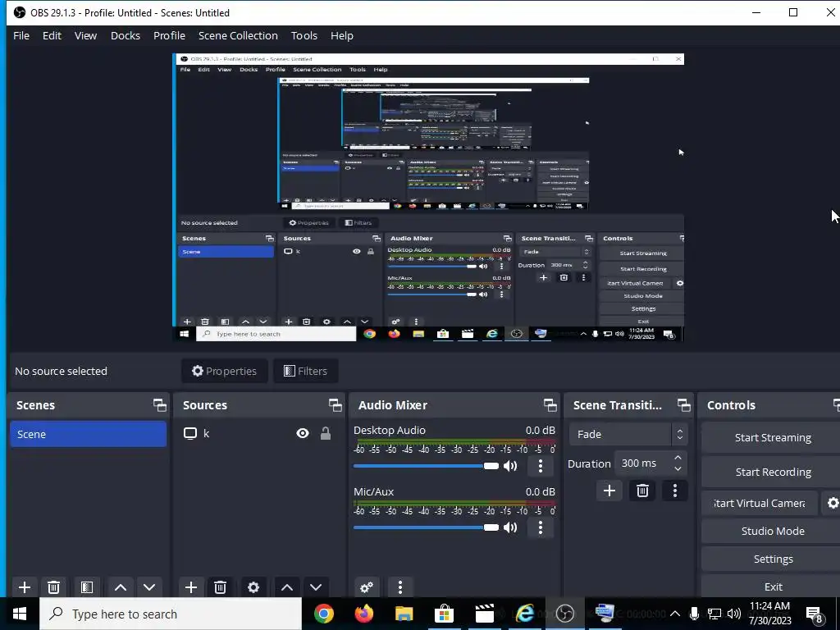Click Start Streaming button
Viewport: 840px width, 630px height.
click(773, 438)
